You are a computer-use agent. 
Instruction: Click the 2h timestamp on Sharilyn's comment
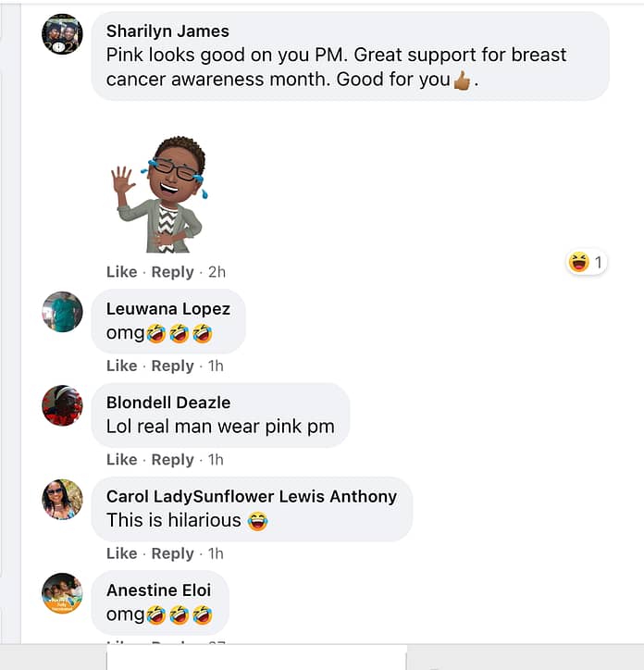217,272
